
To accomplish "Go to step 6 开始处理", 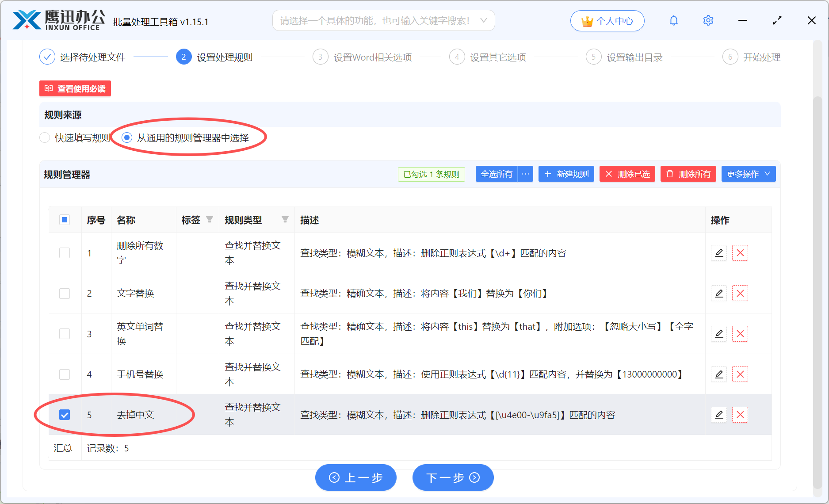I will 752,57.
